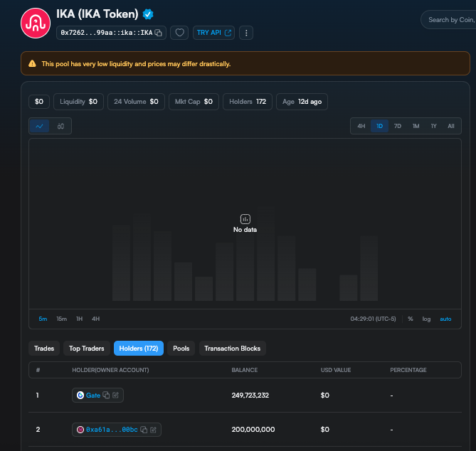Click the $0 price badge
This screenshot has width=476, height=451.
click(39, 102)
